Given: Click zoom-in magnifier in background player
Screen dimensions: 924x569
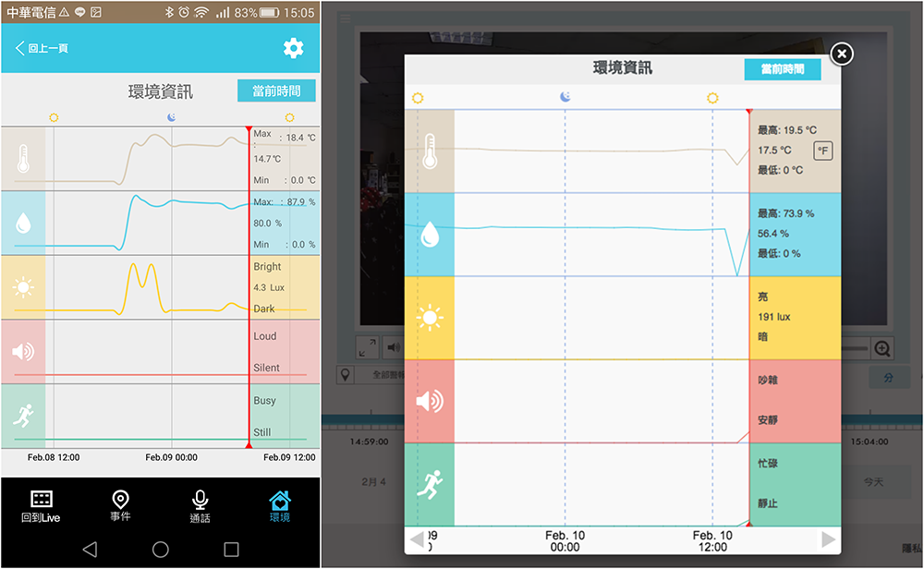Looking at the screenshot, I should coord(882,349).
